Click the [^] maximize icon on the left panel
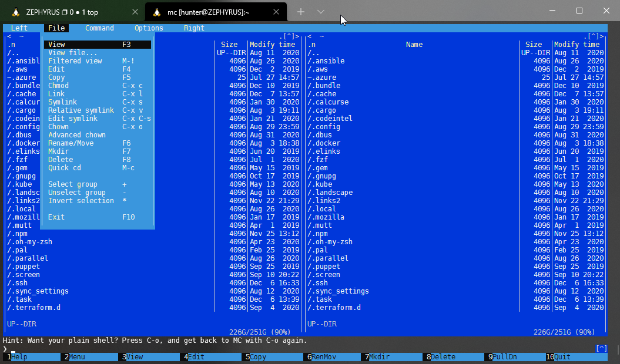Image resolution: width=620 pixels, height=364 pixels. [287, 36]
